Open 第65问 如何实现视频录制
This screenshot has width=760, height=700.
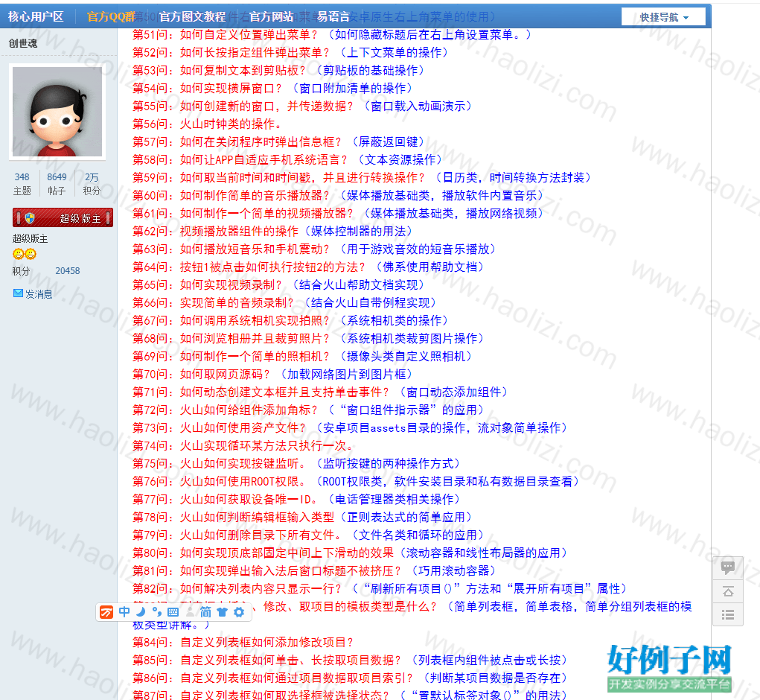[x=278, y=284]
